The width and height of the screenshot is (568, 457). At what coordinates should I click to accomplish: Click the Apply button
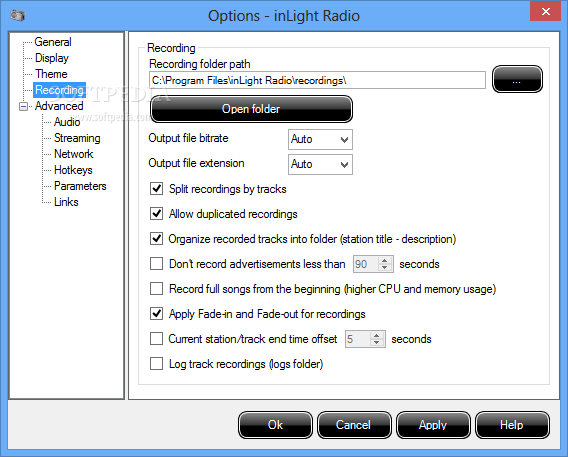pyautogui.click(x=433, y=425)
